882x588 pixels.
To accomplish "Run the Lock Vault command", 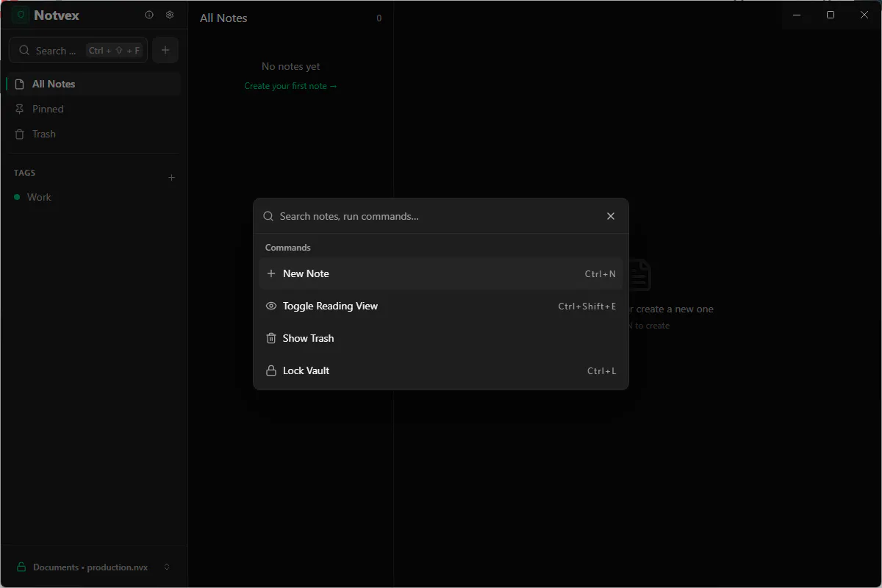I will pyautogui.click(x=441, y=370).
